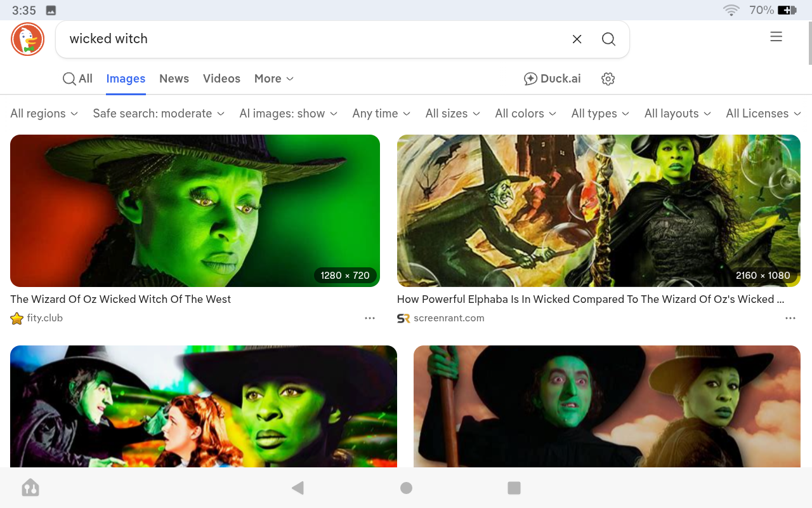Switch to the Videos tab
The width and height of the screenshot is (812, 508).
[221, 79]
